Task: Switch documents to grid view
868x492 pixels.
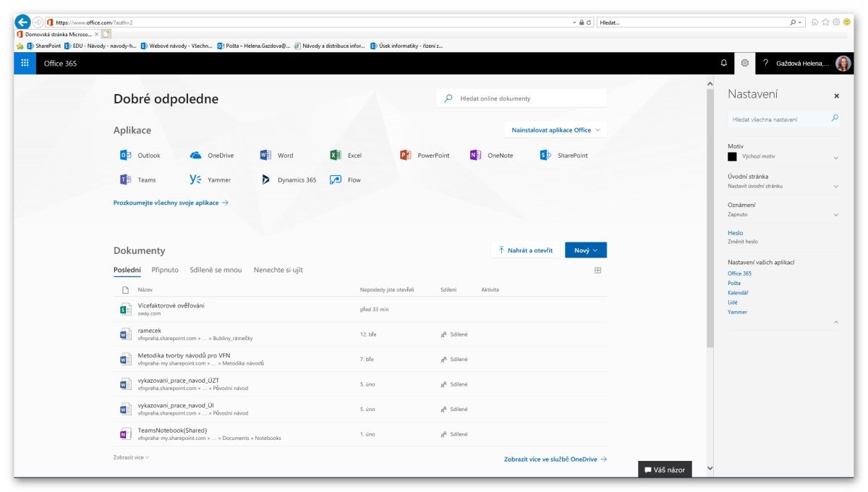Action: click(x=598, y=271)
